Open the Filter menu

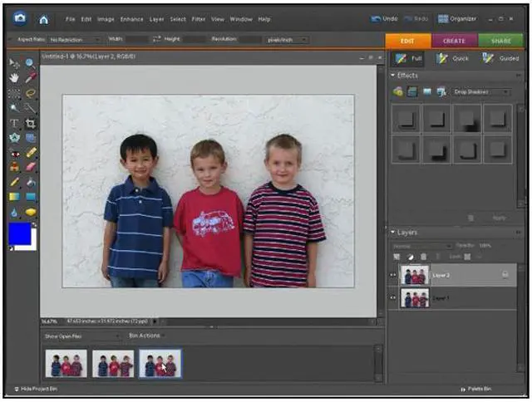coord(199,19)
